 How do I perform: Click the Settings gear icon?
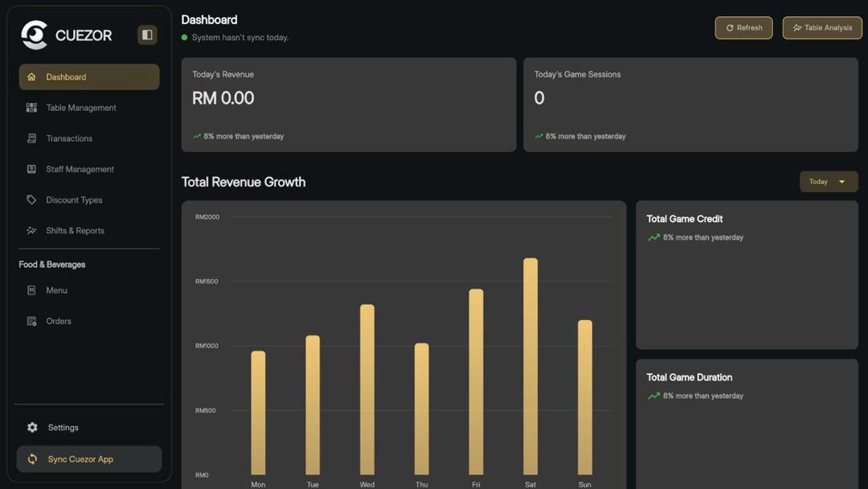pyautogui.click(x=31, y=427)
